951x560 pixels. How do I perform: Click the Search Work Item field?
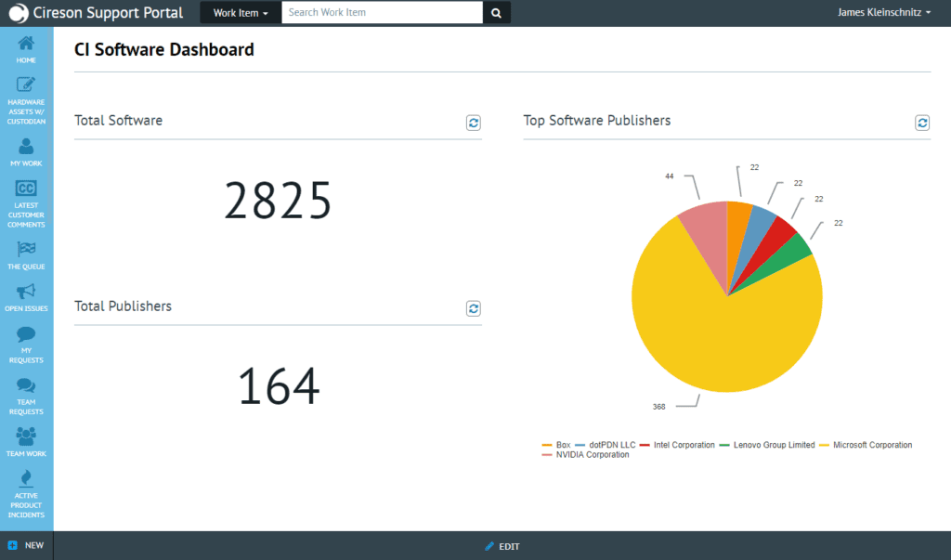[382, 13]
